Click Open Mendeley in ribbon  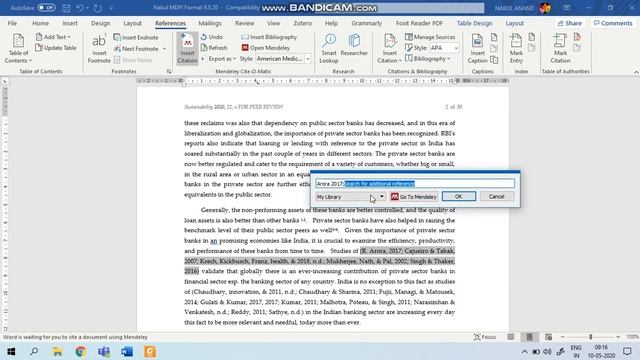point(266,48)
